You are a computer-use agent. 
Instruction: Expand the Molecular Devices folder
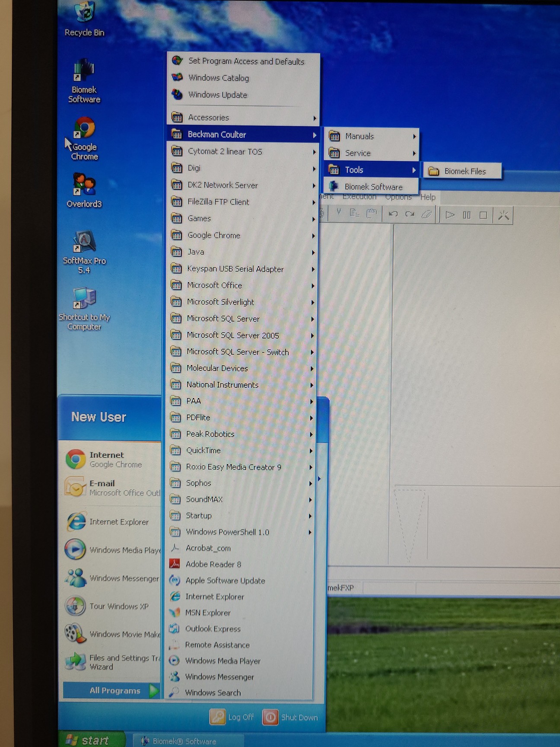tap(241, 368)
